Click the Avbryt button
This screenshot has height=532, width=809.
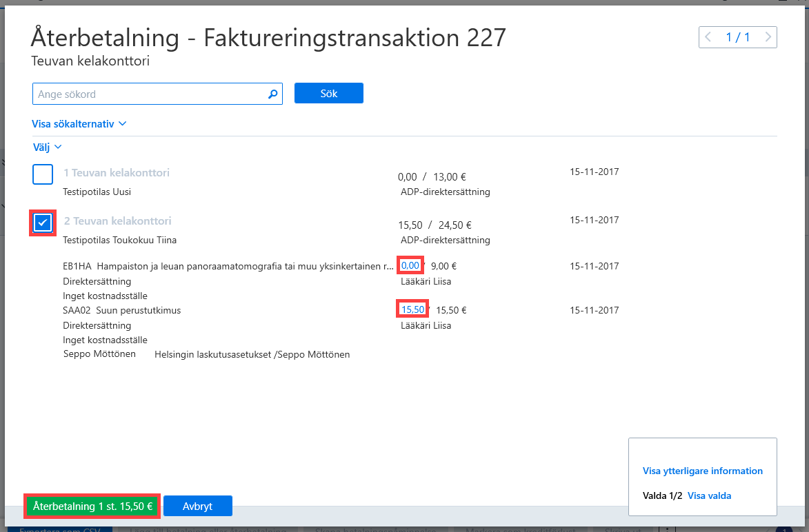coord(198,507)
